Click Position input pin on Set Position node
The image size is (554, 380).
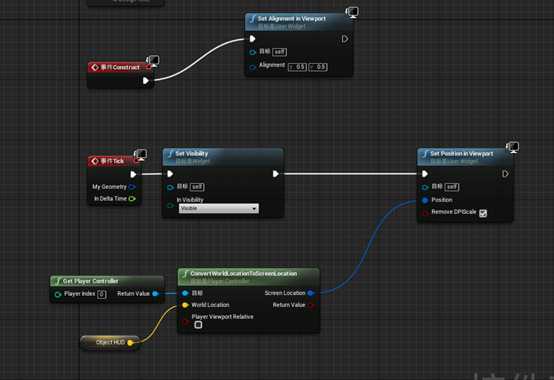425,200
